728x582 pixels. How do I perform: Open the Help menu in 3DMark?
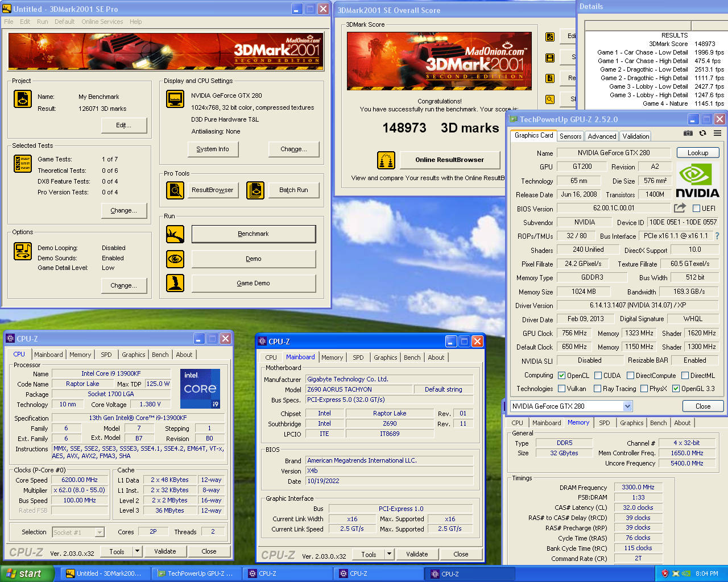pos(135,22)
